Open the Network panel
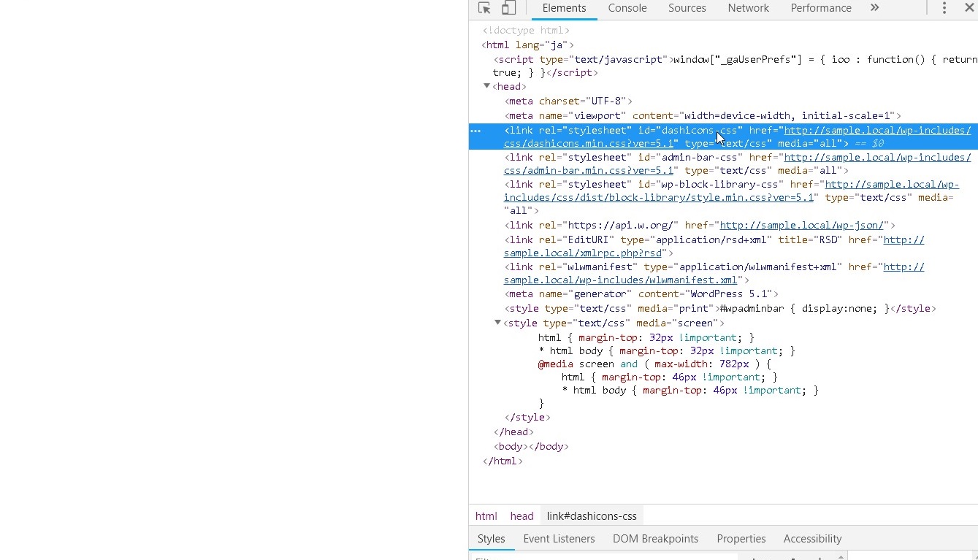The image size is (978, 560). pyautogui.click(x=748, y=8)
